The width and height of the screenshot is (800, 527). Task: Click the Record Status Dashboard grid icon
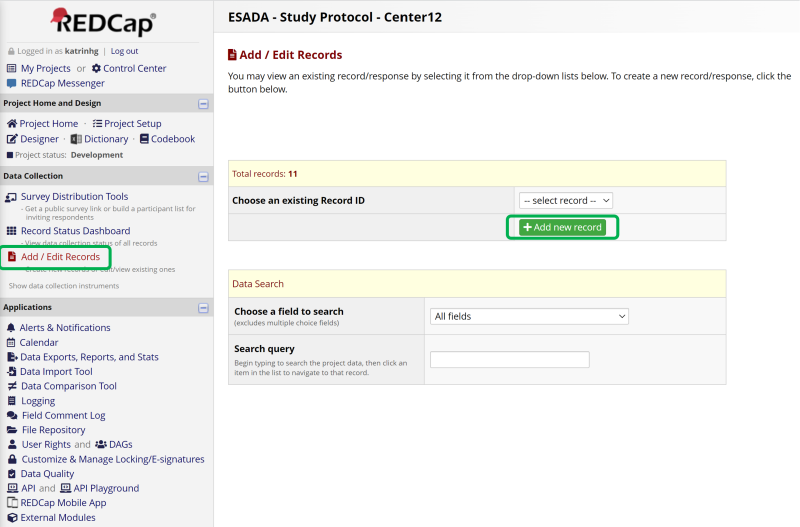(x=12, y=231)
